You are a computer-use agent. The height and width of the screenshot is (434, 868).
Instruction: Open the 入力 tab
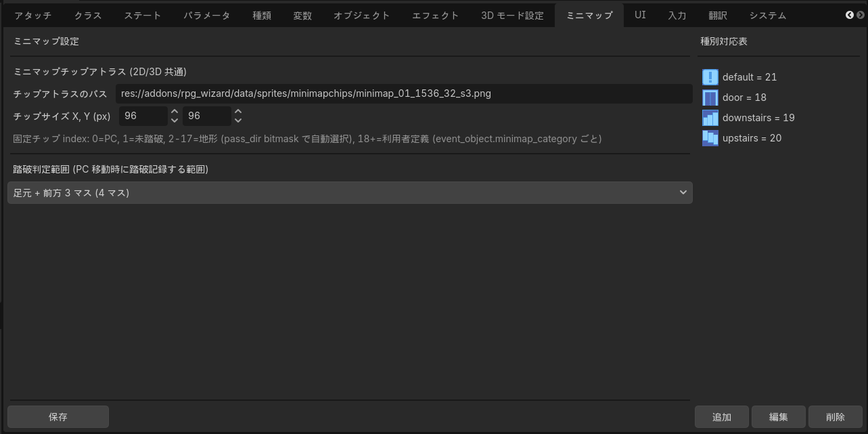click(677, 16)
